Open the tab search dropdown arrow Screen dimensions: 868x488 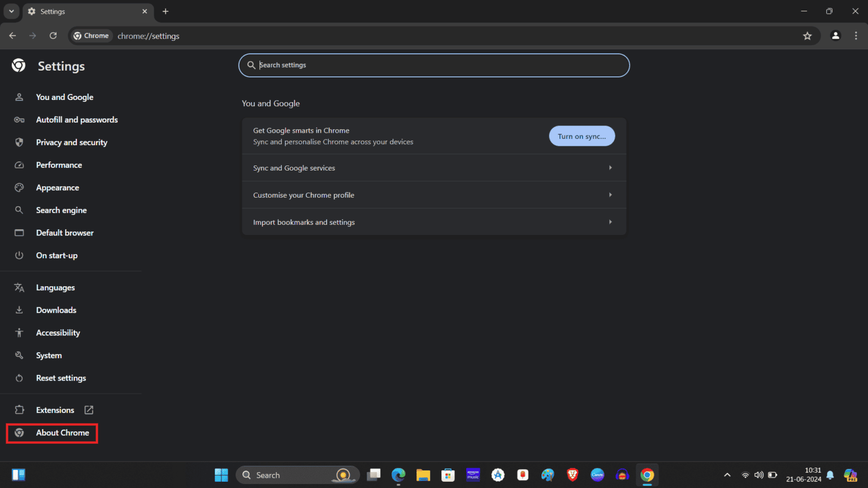[11, 11]
